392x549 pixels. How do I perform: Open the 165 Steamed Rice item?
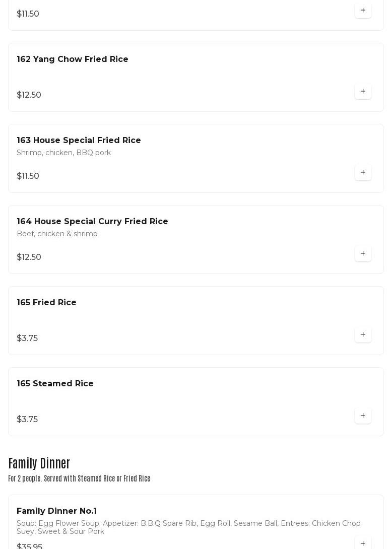[x=55, y=384]
